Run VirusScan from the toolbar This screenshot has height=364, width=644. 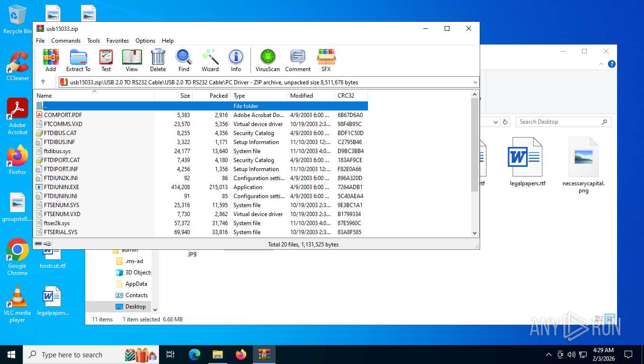(268, 60)
